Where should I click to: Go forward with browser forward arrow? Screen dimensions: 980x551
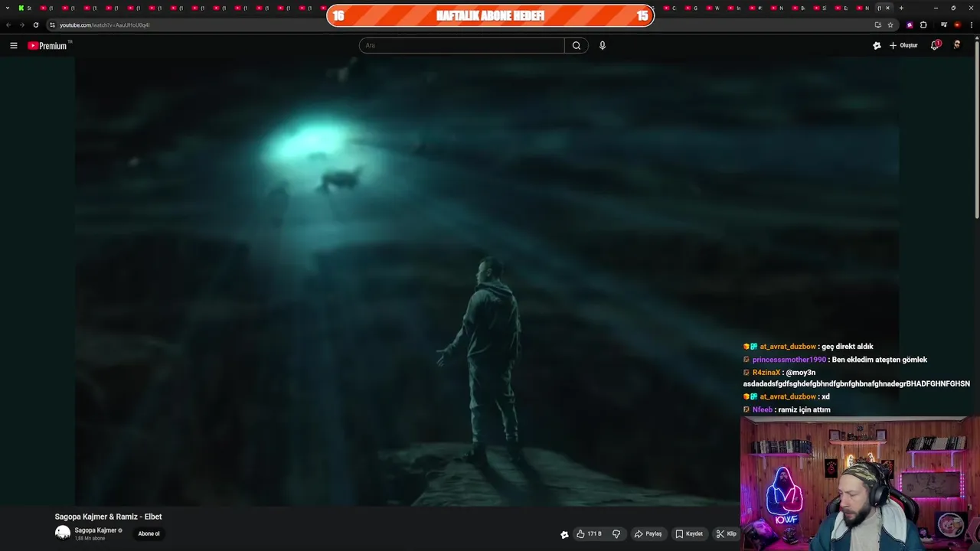21,24
